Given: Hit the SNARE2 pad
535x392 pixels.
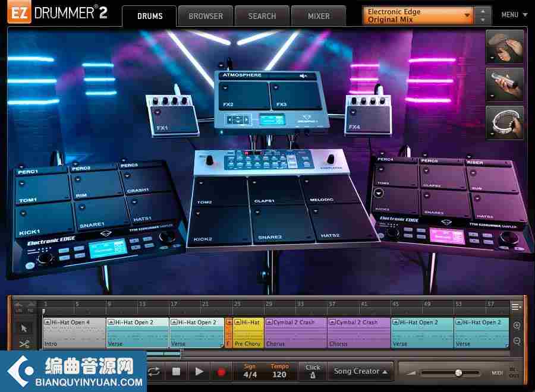Looking at the screenshot, I should 284,223.
